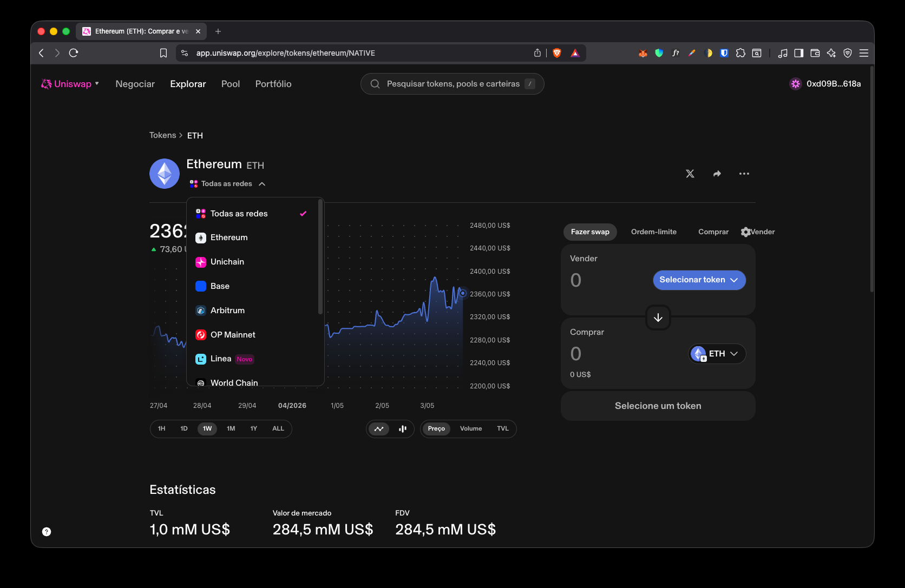Viewport: 905px width, 588px height.
Task: Collapse the Todas as redes network selector
Action: pyautogui.click(x=227, y=184)
